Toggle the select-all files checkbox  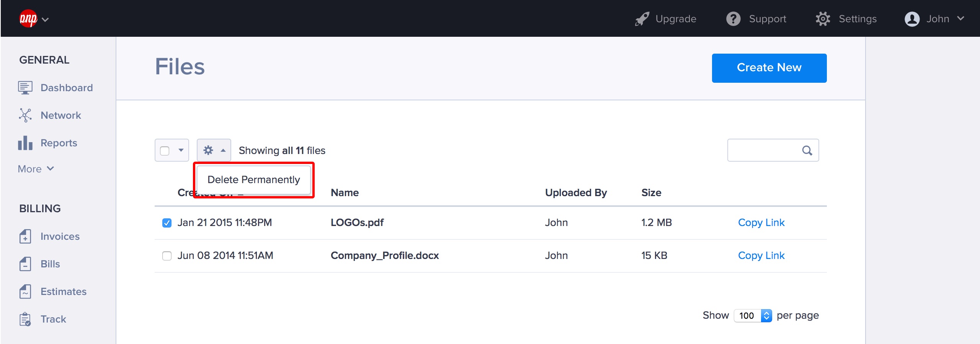tap(165, 151)
